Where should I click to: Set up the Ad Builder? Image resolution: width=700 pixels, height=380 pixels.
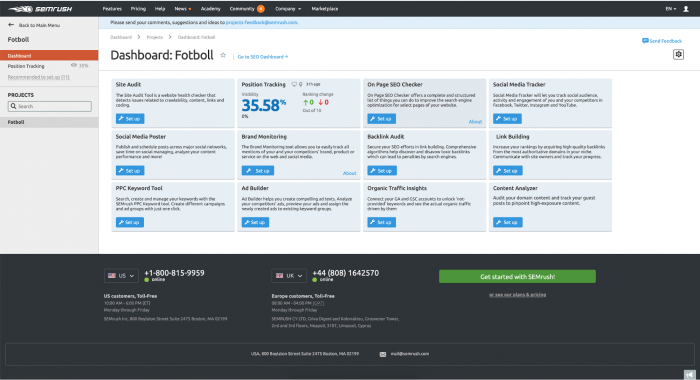[x=255, y=222]
